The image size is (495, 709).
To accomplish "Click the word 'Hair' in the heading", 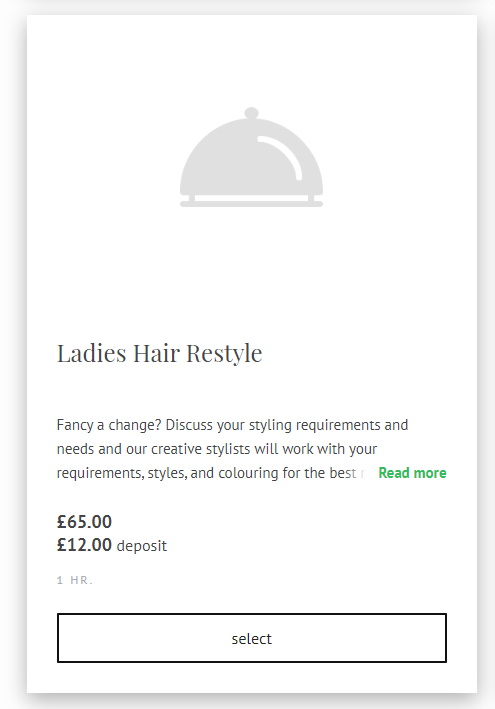I will 156,354.
